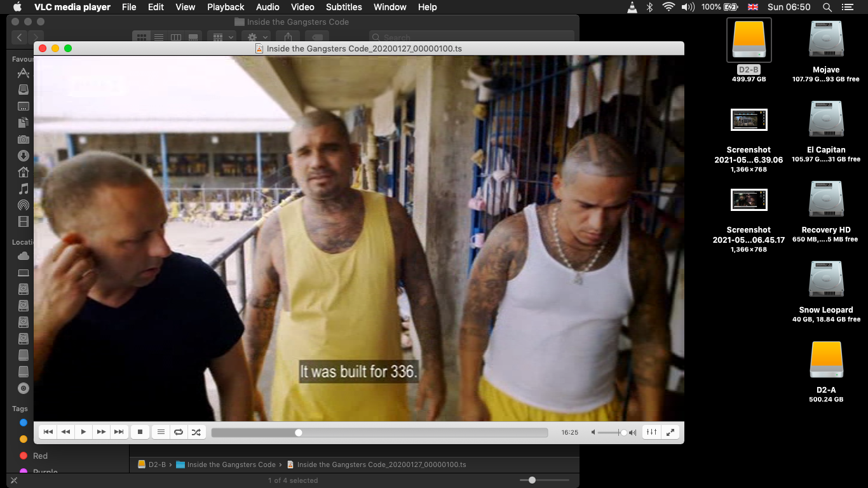Open Notification Centre list icon
The image size is (868, 488).
tap(847, 7)
